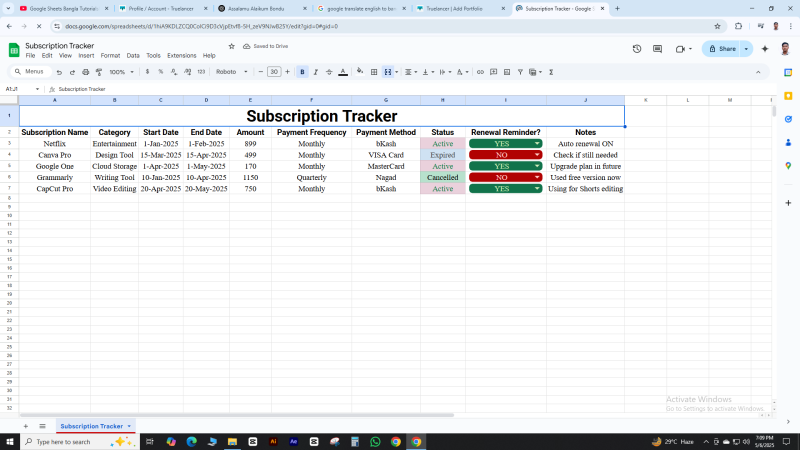Toggle Bold formatting
The image size is (800, 450).
[302, 72]
